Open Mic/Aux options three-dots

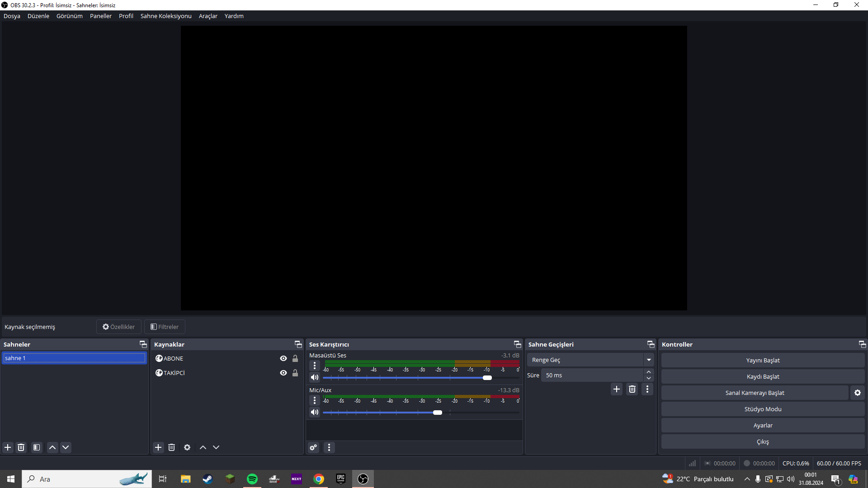tap(315, 400)
